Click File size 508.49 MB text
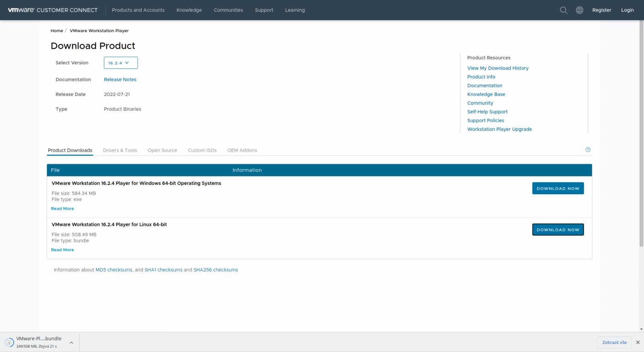The width and height of the screenshot is (644, 352). [x=74, y=234]
